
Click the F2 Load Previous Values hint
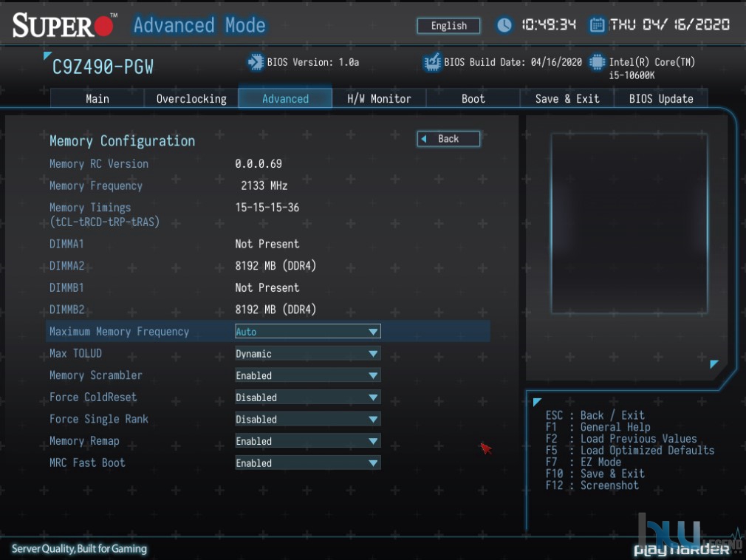621,439
